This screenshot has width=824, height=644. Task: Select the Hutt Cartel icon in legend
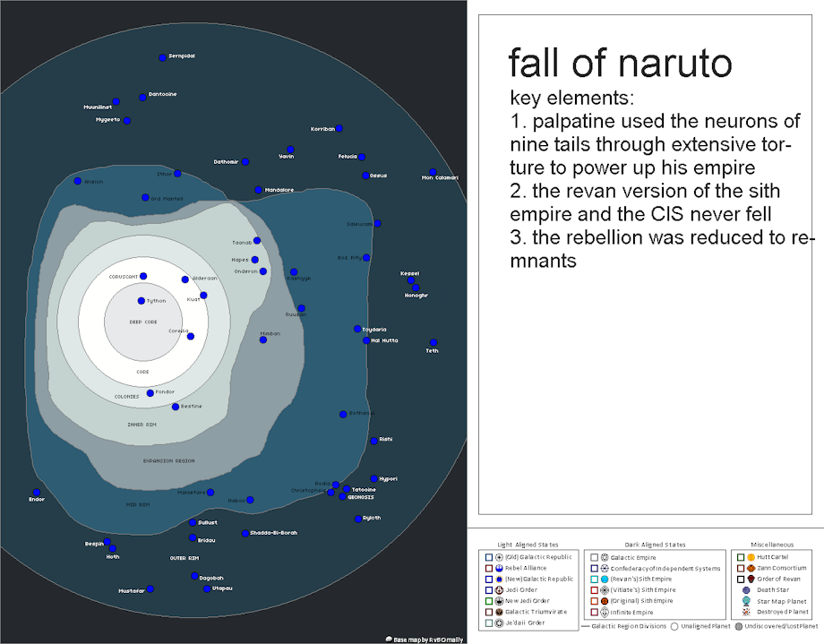(751, 557)
